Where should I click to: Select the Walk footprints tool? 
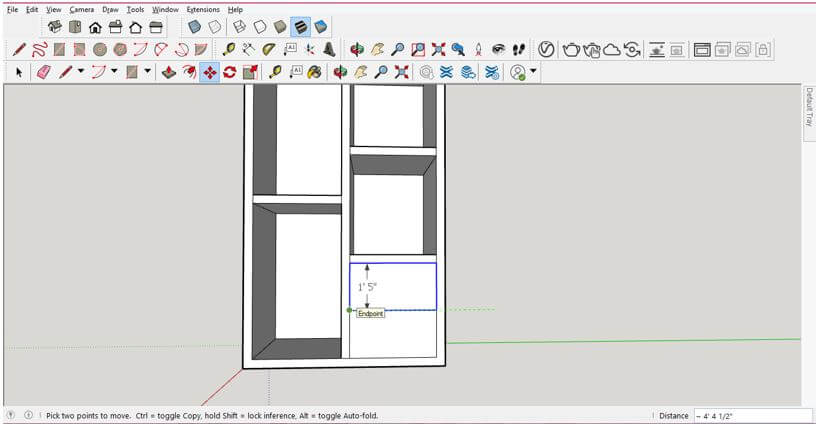[x=519, y=50]
